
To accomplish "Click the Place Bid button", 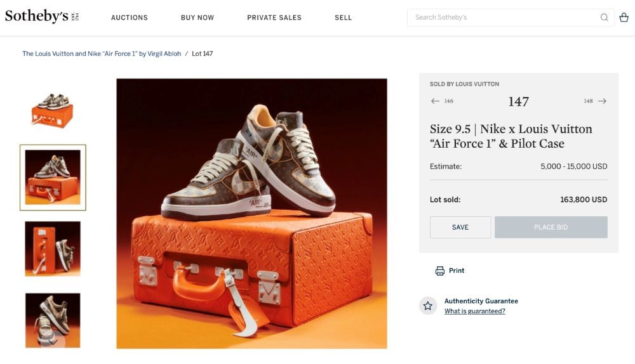I will tap(551, 227).
